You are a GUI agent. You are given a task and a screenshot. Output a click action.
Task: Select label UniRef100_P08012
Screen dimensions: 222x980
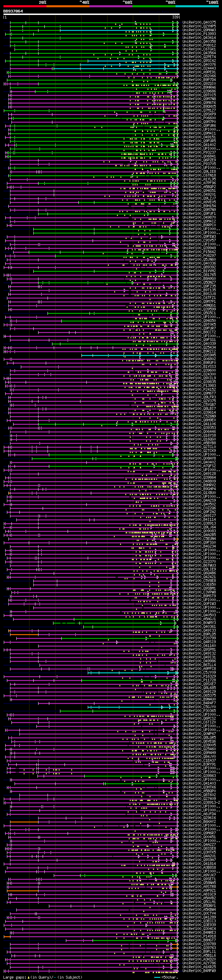point(199,45)
